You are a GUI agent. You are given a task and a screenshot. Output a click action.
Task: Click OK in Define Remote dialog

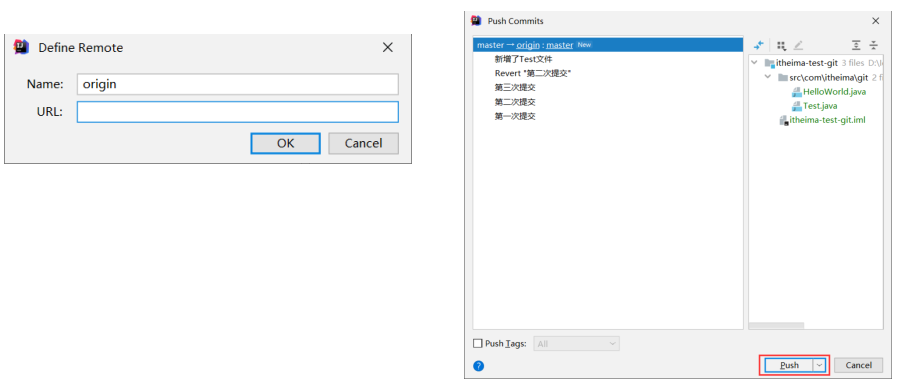coord(285,143)
